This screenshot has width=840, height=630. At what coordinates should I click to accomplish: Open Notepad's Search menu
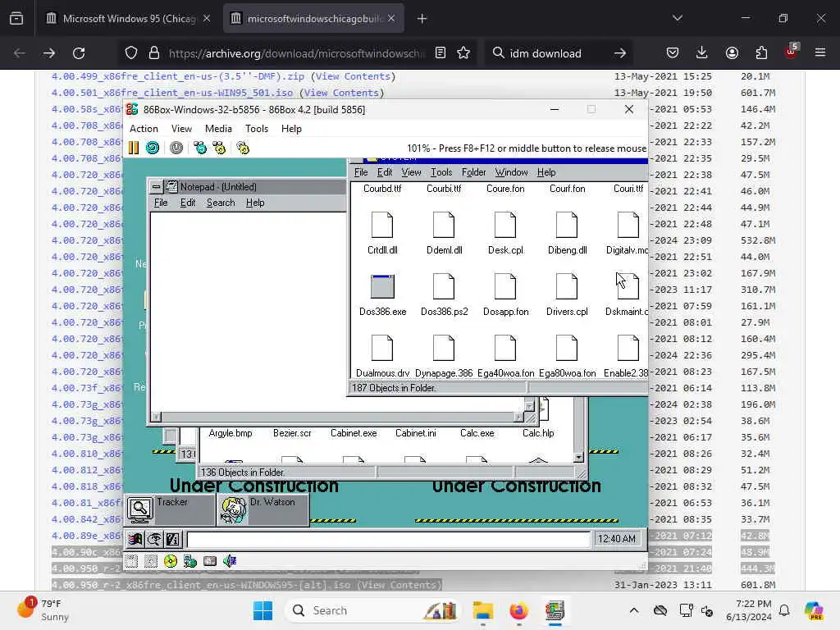point(221,203)
